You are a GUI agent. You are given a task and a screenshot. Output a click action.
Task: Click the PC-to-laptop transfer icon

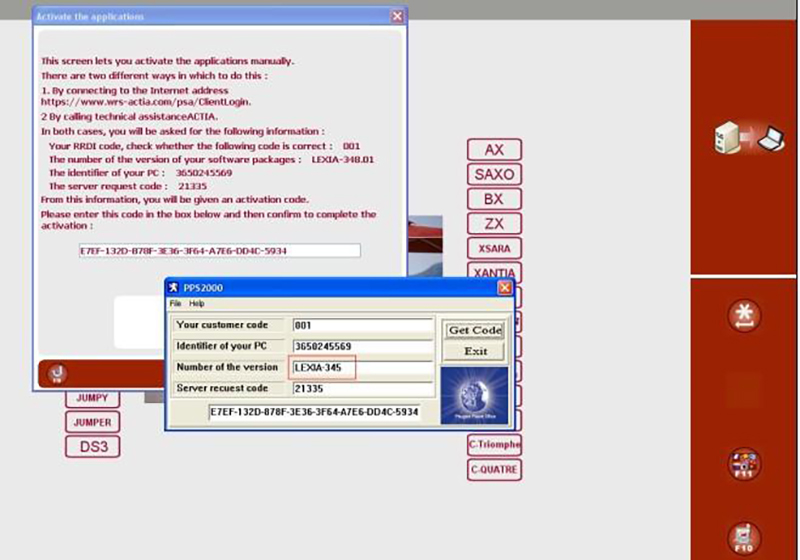tap(749, 138)
